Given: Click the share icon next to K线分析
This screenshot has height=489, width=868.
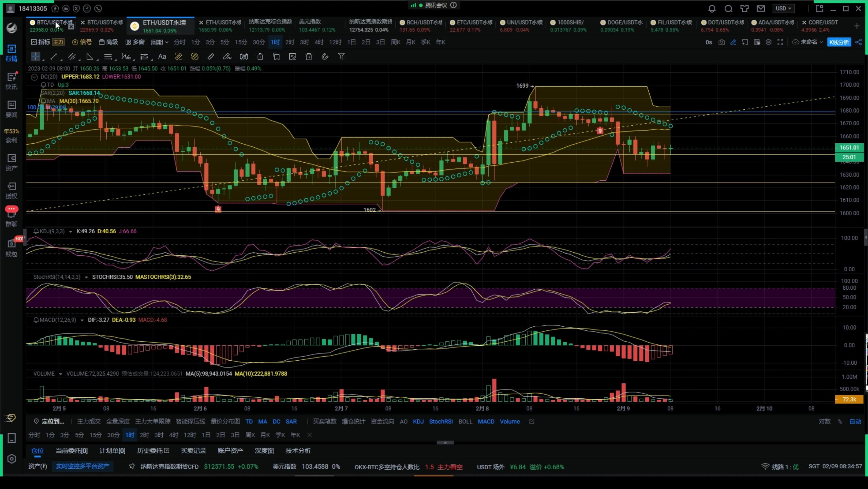Looking at the screenshot, I should (858, 42).
